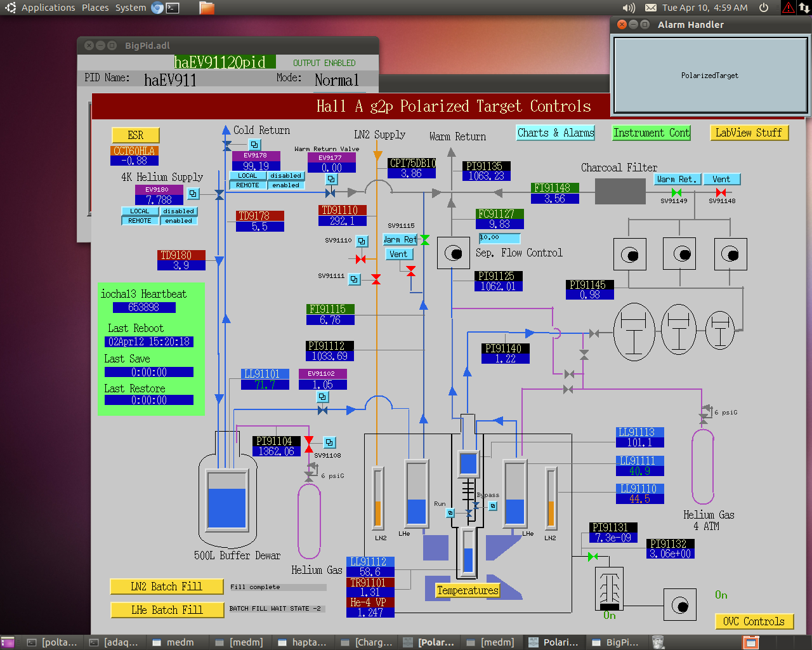Click BATCH FILL WAIT STATE status text
The height and width of the screenshot is (650, 812).
coord(275,609)
